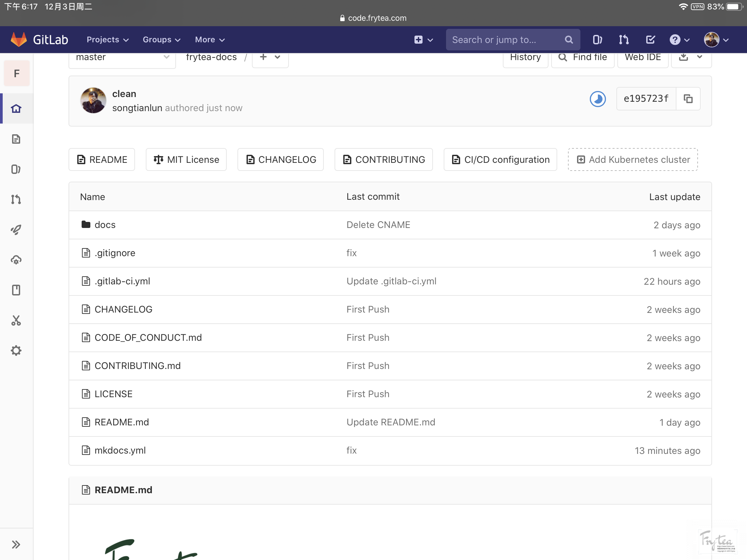747x560 pixels.
Task: Open To-Do list icon in top bar
Action: pos(650,40)
